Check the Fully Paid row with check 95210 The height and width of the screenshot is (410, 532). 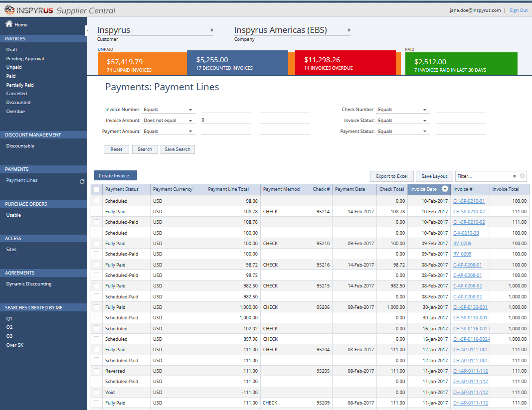click(97, 243)
